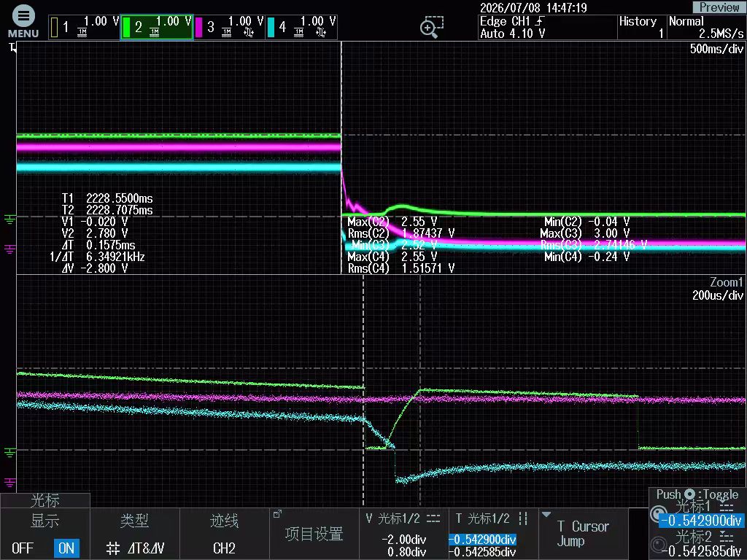Select channel 2 indicator
Screen dimensions: 747x560
156,27
